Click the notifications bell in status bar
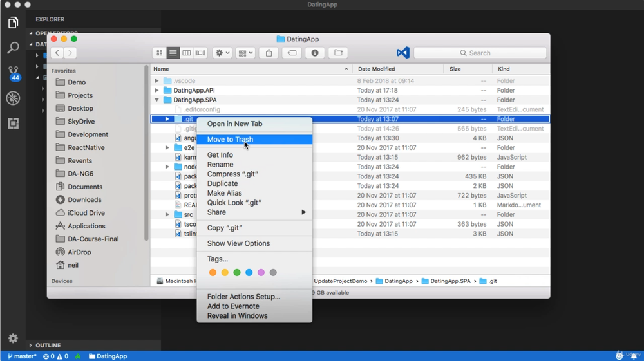This screenshot has height=361, width=644. click(x=634, y=356)
